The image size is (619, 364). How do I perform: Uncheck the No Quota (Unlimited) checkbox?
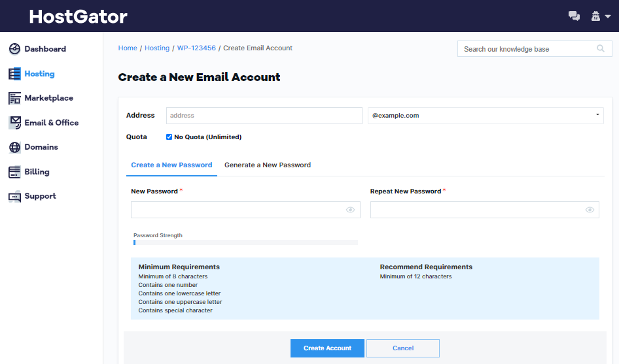169,137
